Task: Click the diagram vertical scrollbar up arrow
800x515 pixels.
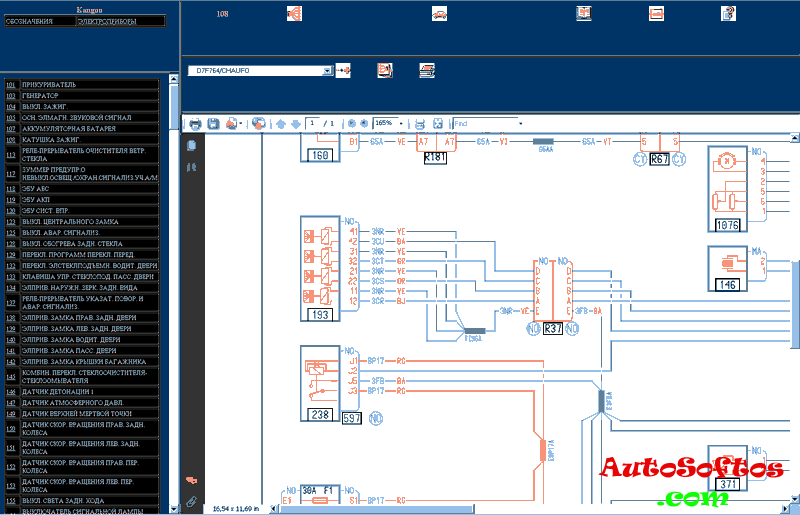Action: [x=795, y=138]
